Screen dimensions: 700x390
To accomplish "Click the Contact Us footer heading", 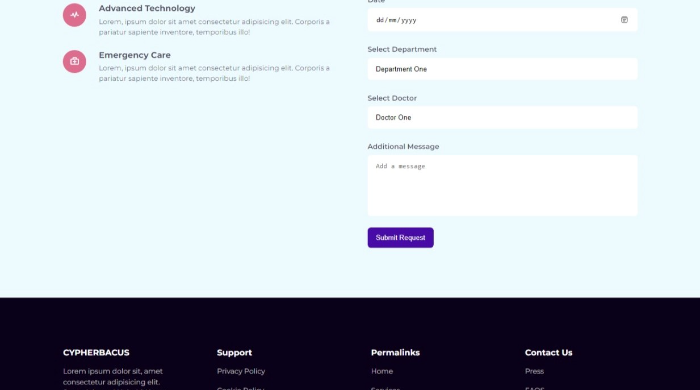I will click(549, 353).
